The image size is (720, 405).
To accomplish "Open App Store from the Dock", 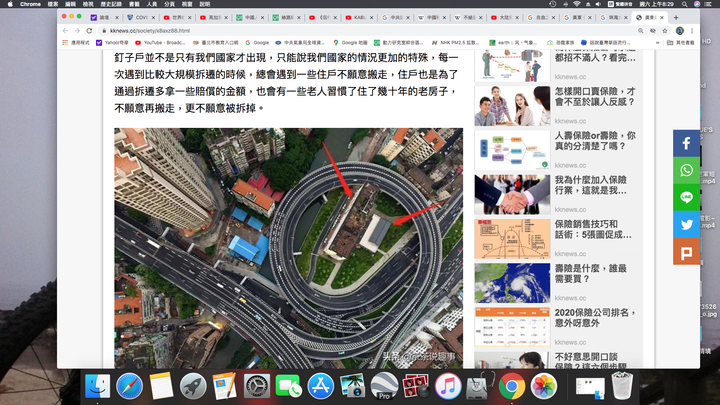I will 321,386.
